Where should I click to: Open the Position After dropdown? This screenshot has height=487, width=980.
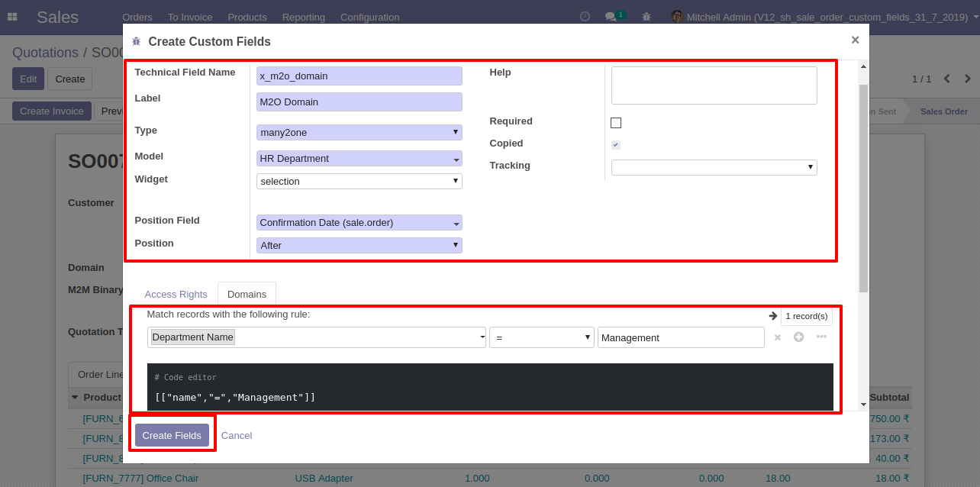pos(359,245)
